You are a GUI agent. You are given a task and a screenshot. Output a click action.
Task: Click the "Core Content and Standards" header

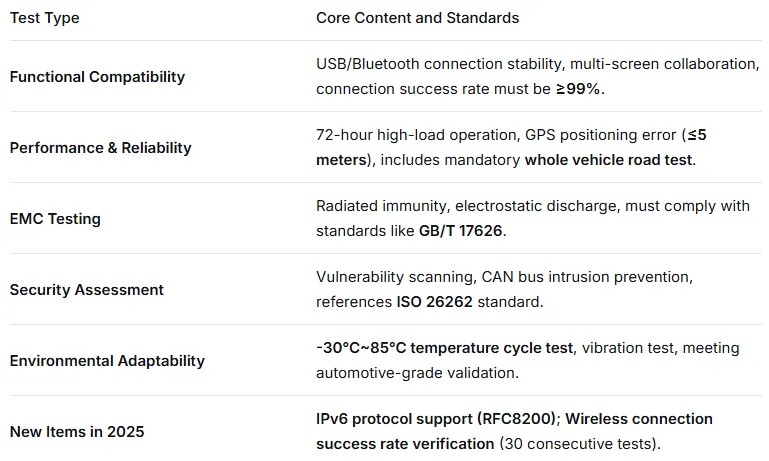point(417,18)
